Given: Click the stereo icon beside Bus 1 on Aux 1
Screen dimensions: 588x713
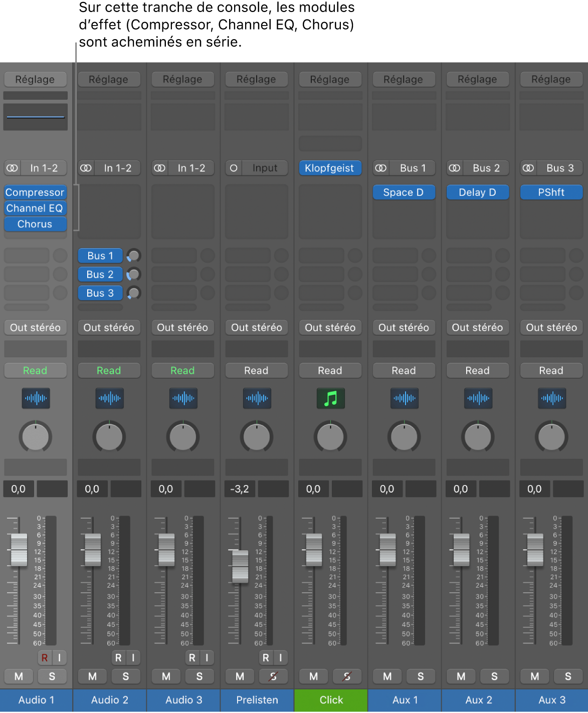Looking at the screenshot, I should pyautogui.click(x=380, y=168).
